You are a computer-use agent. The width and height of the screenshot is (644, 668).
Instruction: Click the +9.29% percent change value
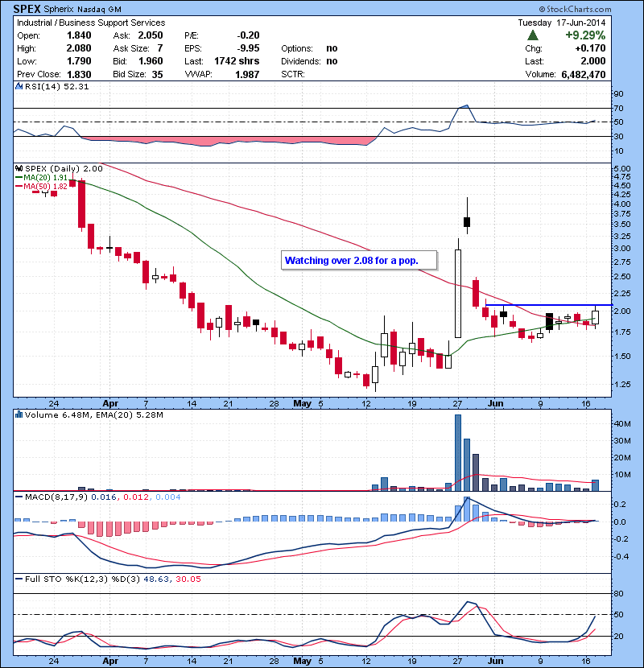click(585, 36)
